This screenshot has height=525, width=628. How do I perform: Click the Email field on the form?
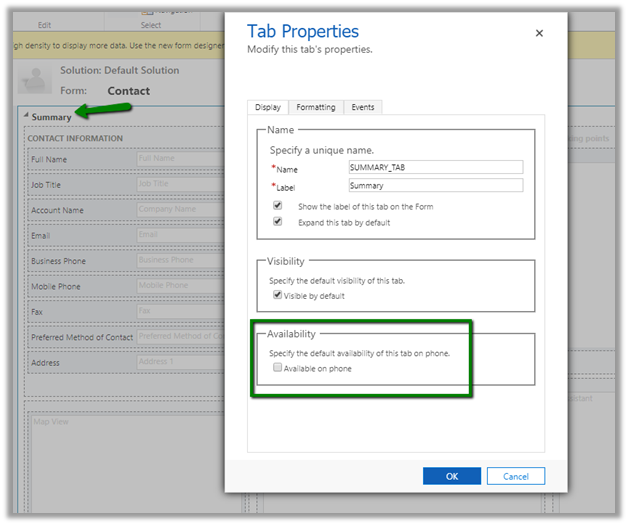[179, 235]
